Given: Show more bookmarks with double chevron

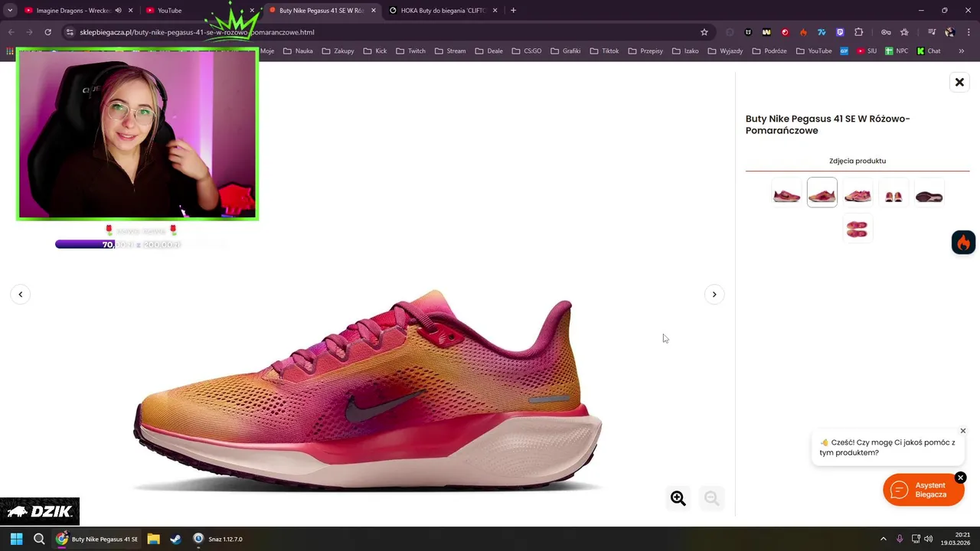Looking at the screenshot, I should [x=962, y=51].
